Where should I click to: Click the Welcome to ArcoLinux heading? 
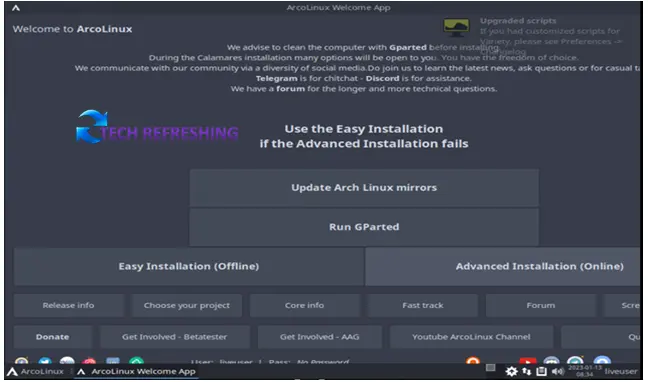(72, 29)
